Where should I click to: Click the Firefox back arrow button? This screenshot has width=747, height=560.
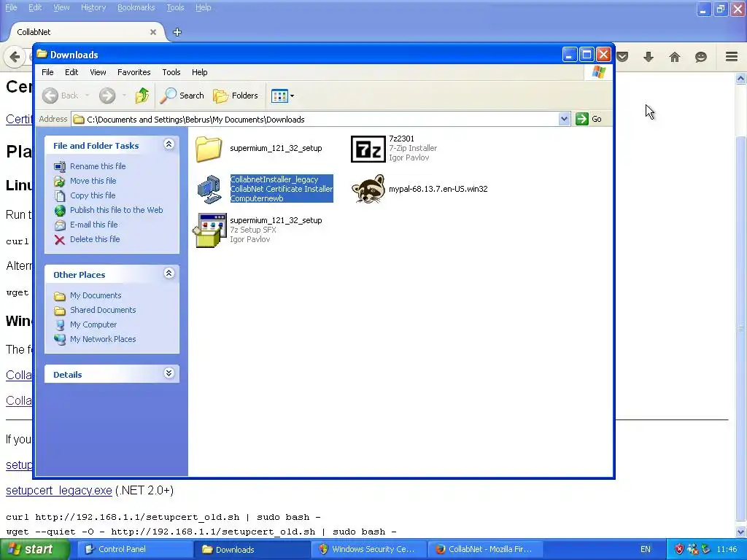(x=15, y=57)
